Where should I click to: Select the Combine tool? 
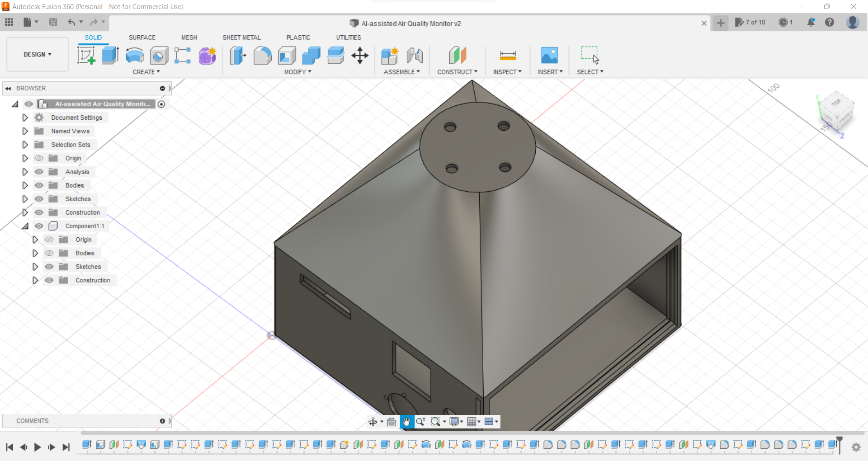pos(311,55)
